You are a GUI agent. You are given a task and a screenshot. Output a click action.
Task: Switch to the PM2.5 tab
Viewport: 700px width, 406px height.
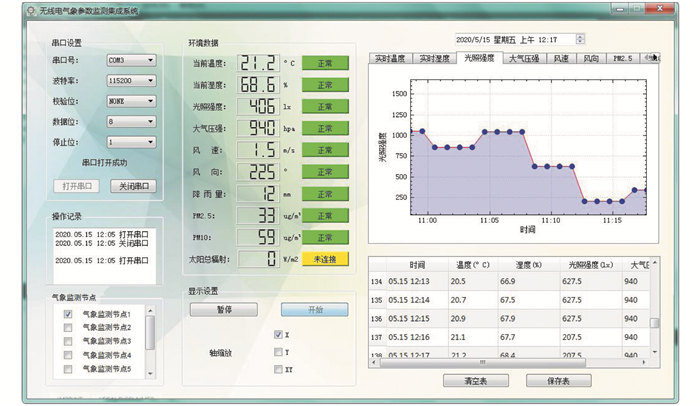coord(623,59)
